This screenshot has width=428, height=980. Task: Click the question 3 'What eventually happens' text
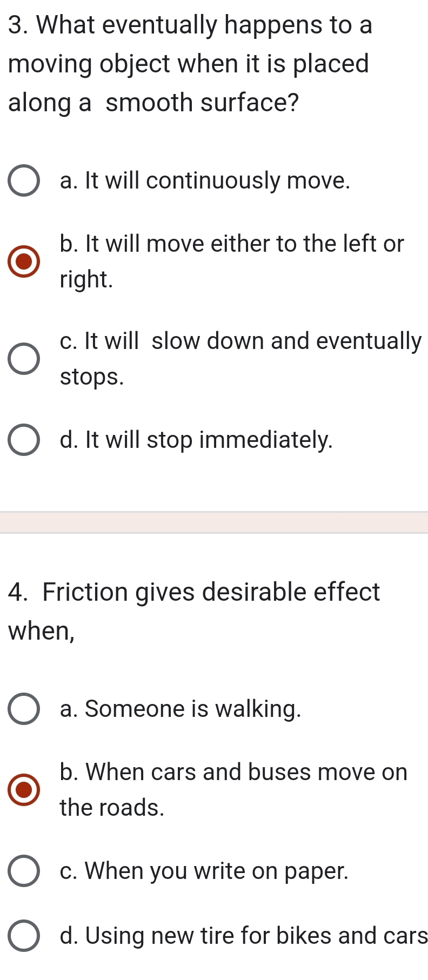pos(190,25)
